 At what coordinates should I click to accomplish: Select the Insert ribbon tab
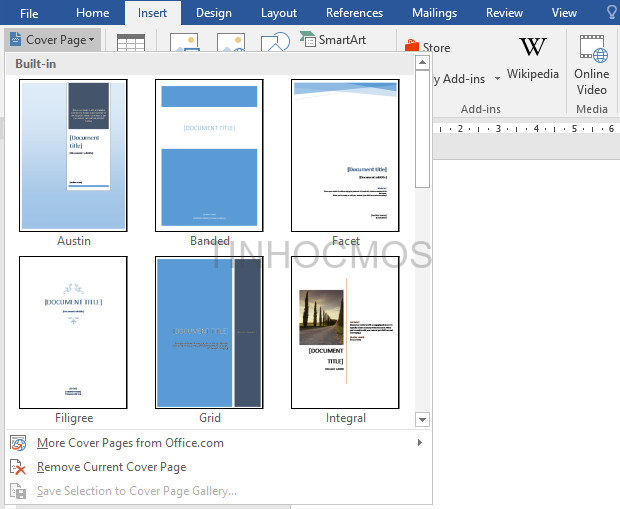pos(152,13)
